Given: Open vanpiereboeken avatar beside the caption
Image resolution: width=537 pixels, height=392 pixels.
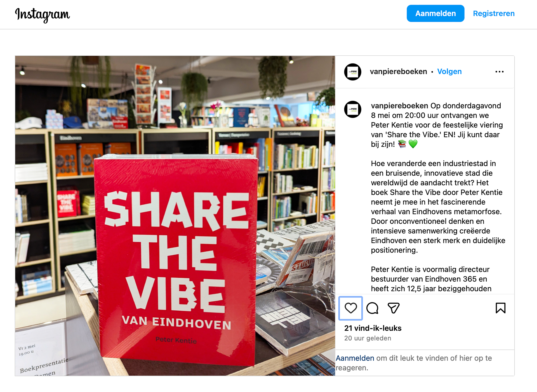Looking at the screenshot, I should click(352, 109).
